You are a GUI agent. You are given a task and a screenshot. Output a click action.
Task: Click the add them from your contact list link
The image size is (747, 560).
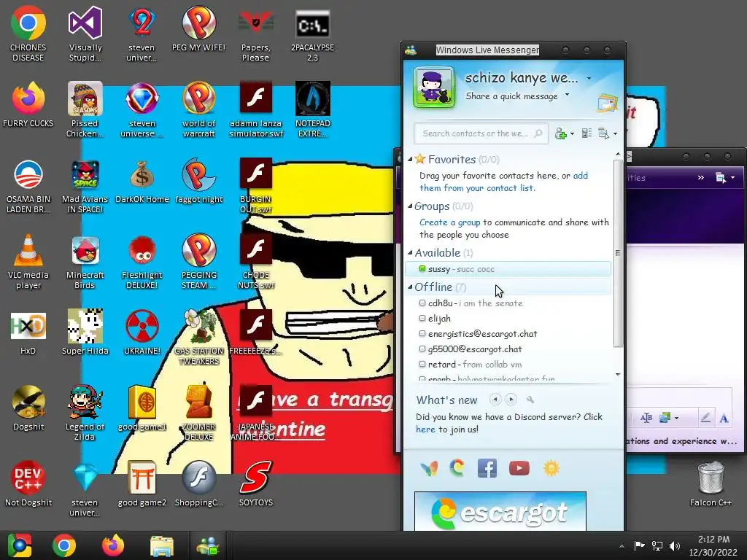[503, 182]
